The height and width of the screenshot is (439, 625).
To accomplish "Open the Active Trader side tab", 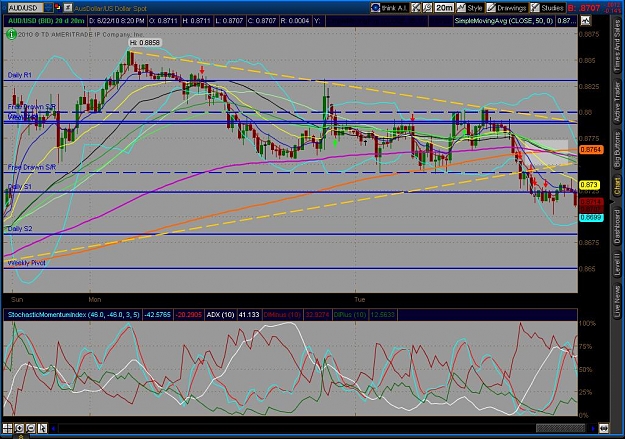I will 617,101.
